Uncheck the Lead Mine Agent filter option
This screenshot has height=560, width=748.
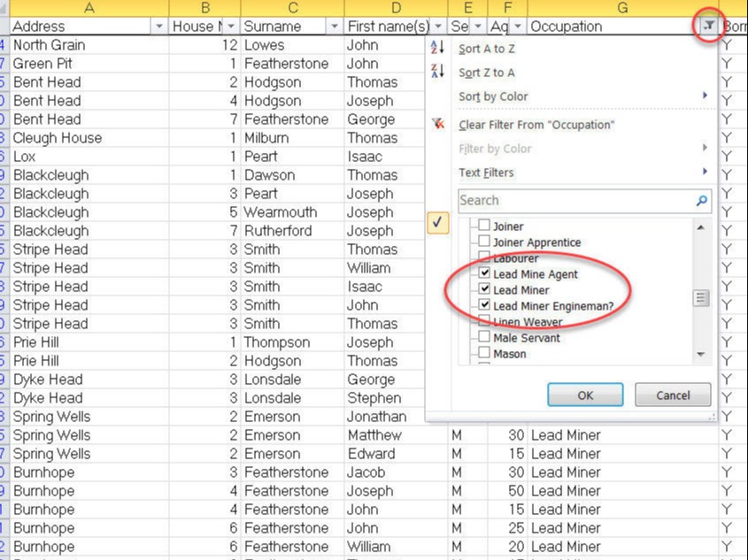[x=484, y=273]
